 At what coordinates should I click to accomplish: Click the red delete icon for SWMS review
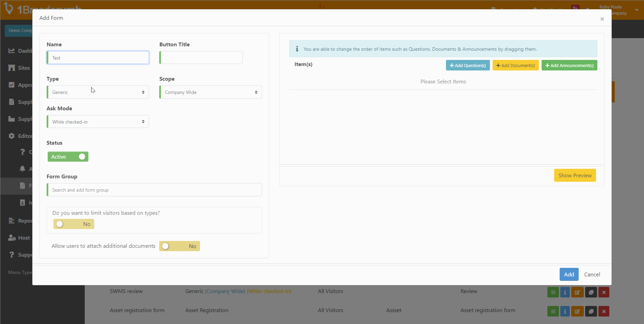pos(604,292)
